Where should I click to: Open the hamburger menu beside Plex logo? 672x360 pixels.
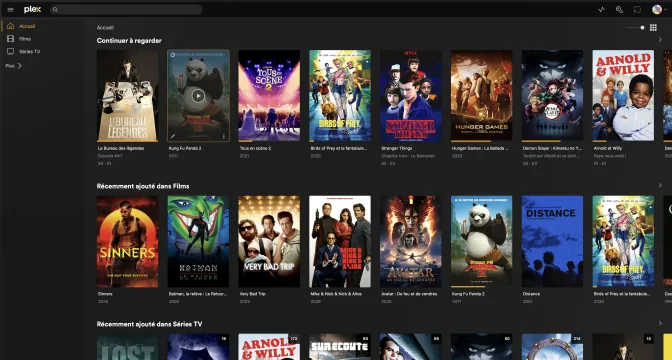(10, 9)
